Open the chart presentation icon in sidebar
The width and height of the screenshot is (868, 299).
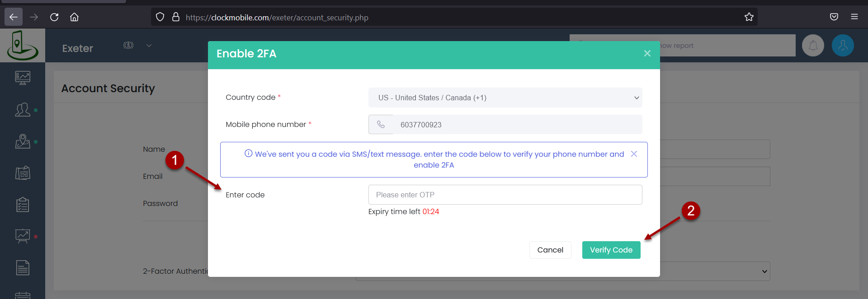(x=23, y=236)
